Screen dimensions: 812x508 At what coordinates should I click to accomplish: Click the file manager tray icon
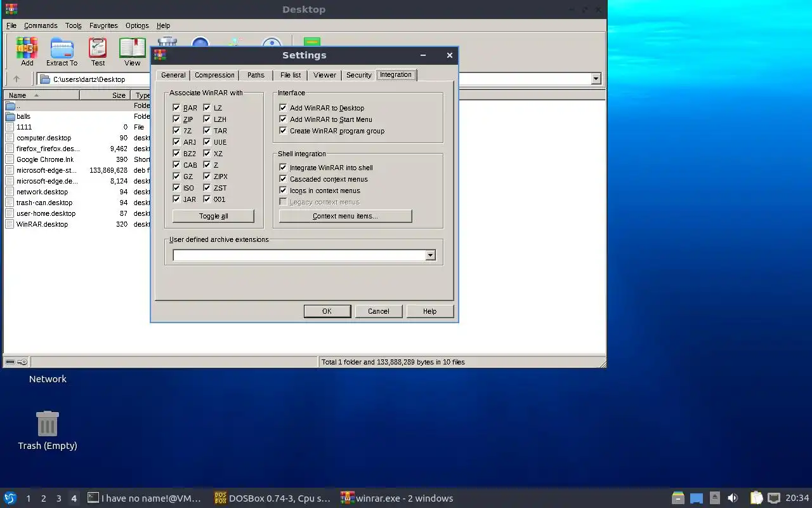point(678,498)
